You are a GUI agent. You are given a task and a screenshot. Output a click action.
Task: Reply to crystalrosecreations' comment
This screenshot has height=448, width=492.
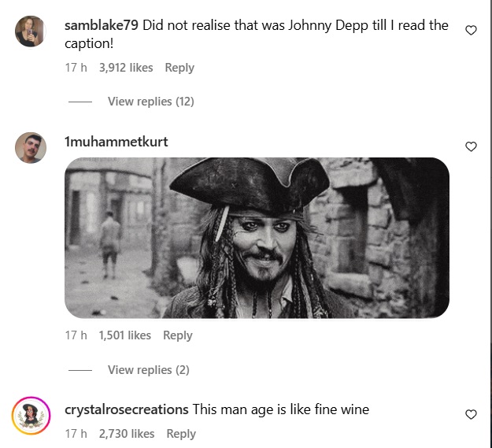coord(181,434)
